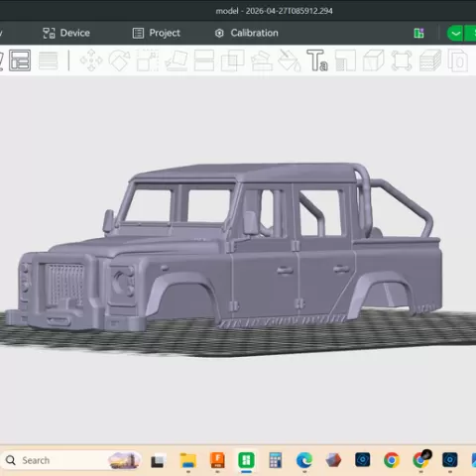Open the dark blue app beside red cube
The width and height of the screenshot is (476, 476).
click(362, 460)
